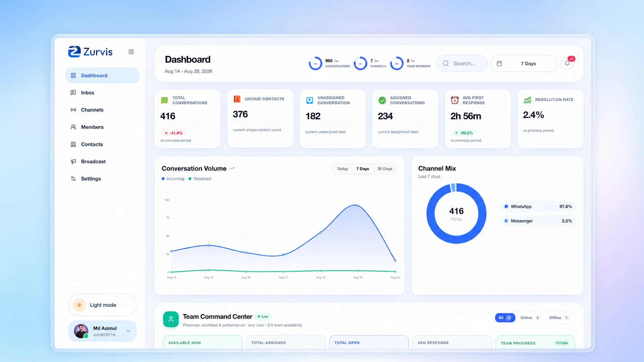Click the 2 team members usage ring
The width and height of the screenshot is (644, 362).
397,63
